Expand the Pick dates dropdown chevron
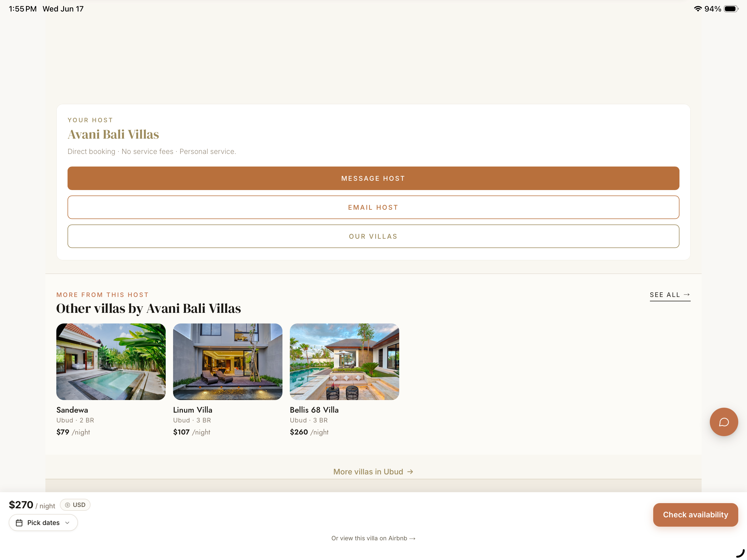Image resolution: width=747 pixels, height=560 pixels. point(68,523)
